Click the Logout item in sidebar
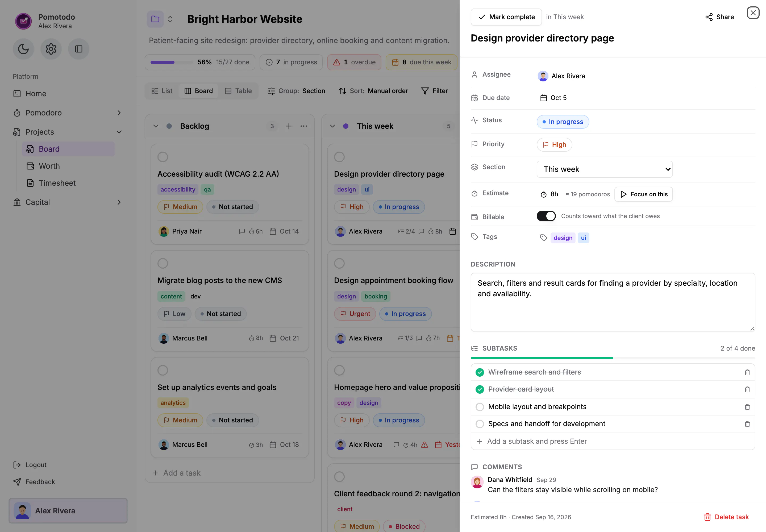 click(x=30, y=465)
